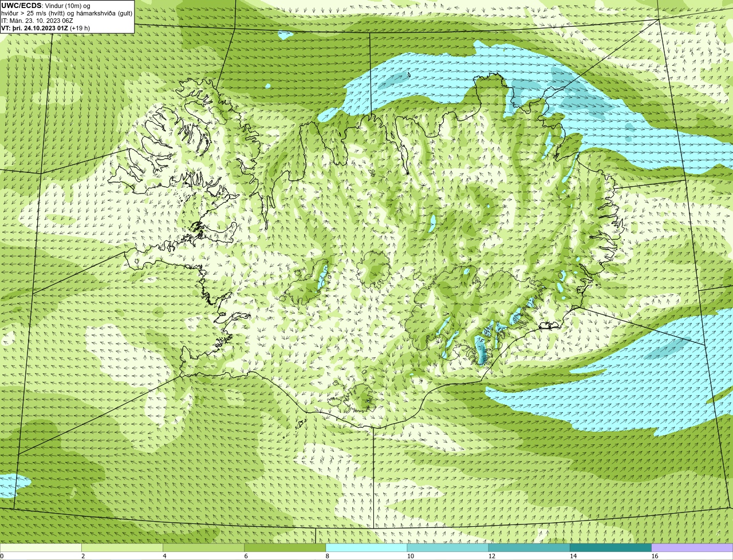Click the 4–6 m/s green legend swatch
733x560 pixels.
point(204,548)
